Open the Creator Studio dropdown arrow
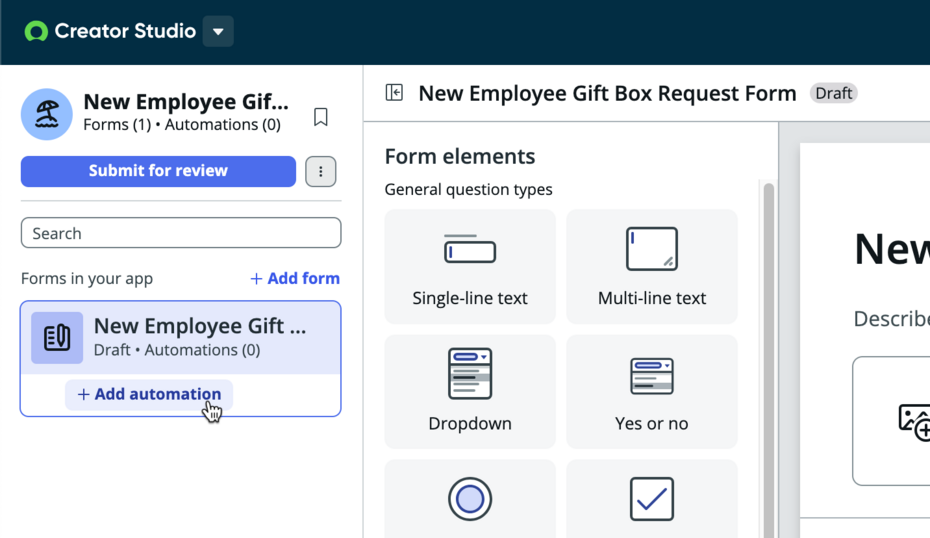Image resolution: width=930 pixels, height=538 pixels. (218, 31)
